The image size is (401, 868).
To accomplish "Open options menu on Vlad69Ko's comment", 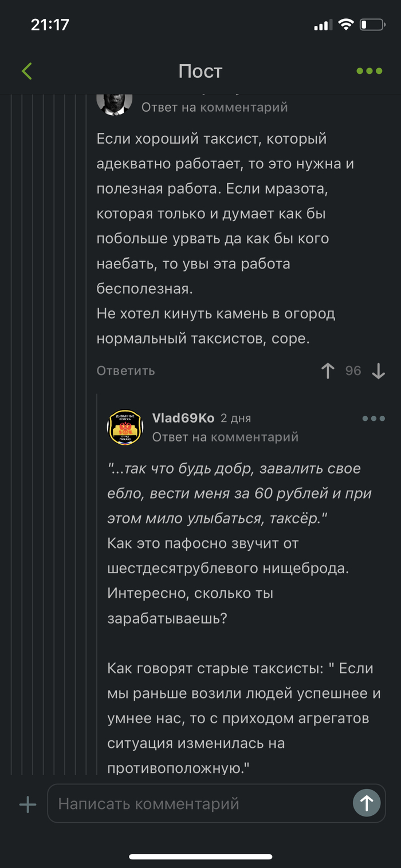I will click(x=372, y=419).
